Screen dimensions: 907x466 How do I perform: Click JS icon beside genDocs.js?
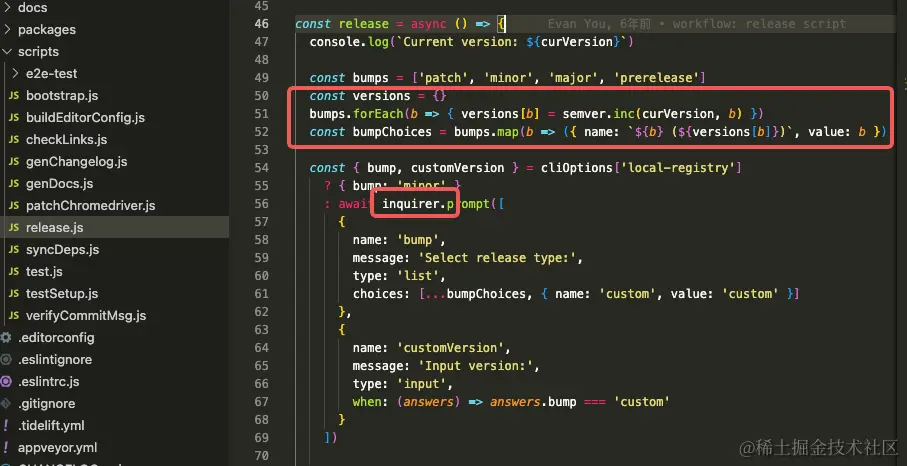14,183
